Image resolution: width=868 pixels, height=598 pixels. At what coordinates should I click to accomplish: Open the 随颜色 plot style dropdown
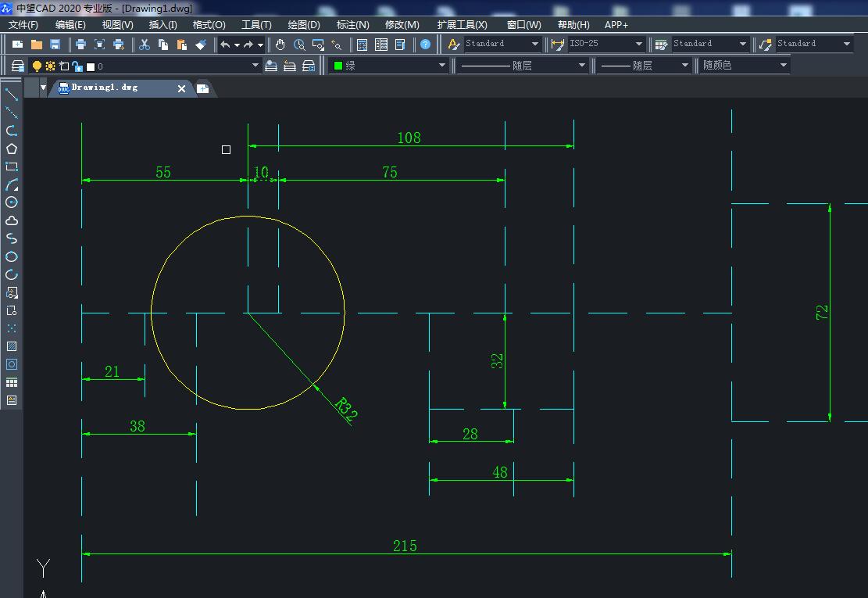[783, 66]
